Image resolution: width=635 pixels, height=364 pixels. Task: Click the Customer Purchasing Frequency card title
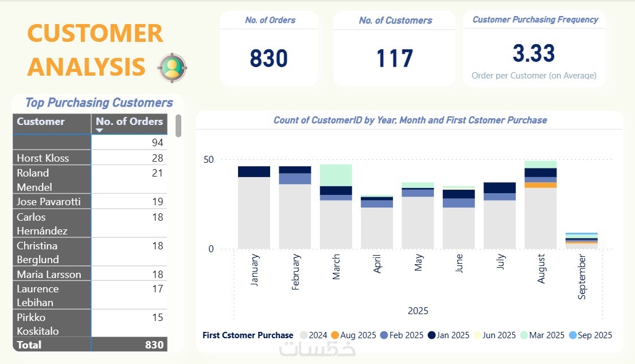click(535, 19)
